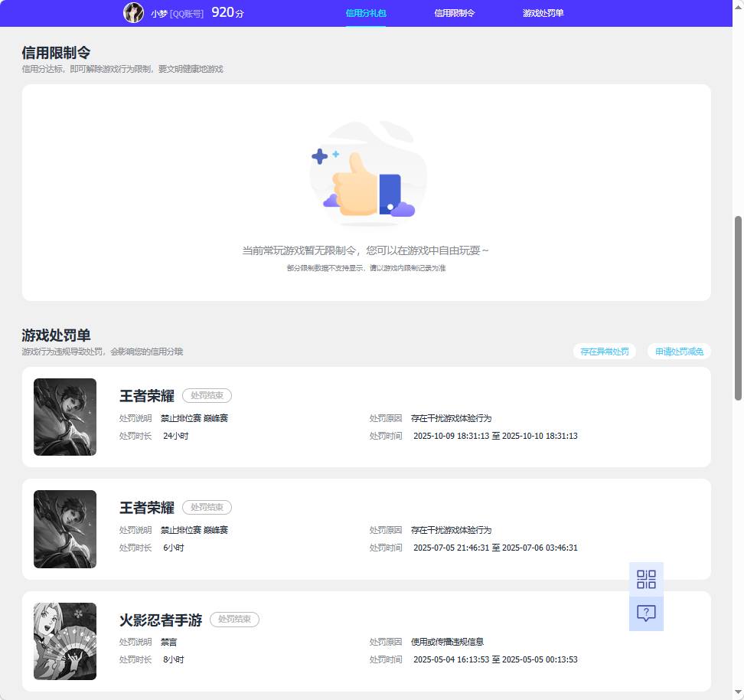Switch to the 信用限制令 tab
This screenshot has width=744, height=700.
[452, 12]
